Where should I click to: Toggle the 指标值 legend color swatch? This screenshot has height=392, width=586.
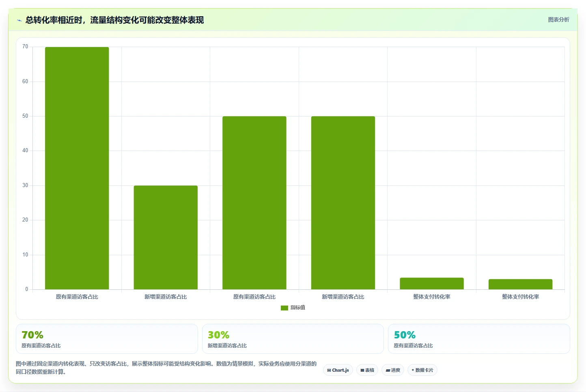(x=284, y=308)
